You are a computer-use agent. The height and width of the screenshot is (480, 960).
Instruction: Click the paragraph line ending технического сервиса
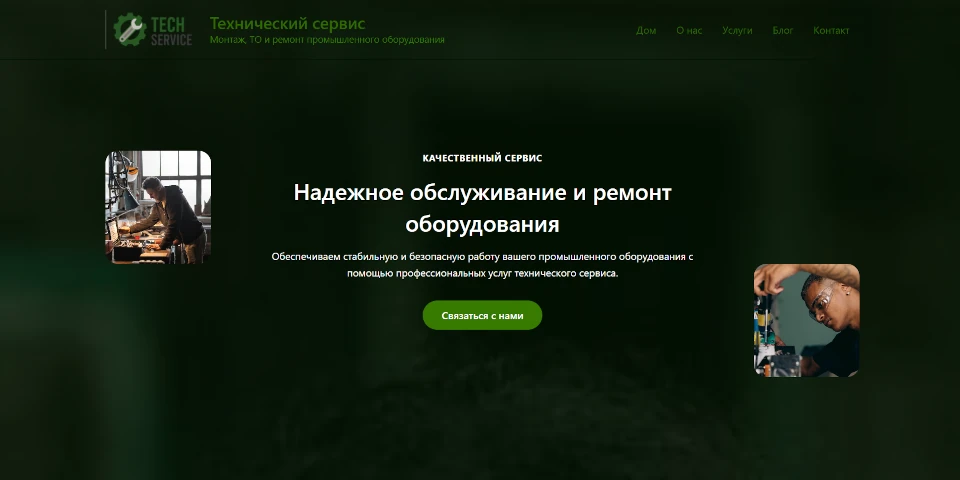click(x=482, y=273)
